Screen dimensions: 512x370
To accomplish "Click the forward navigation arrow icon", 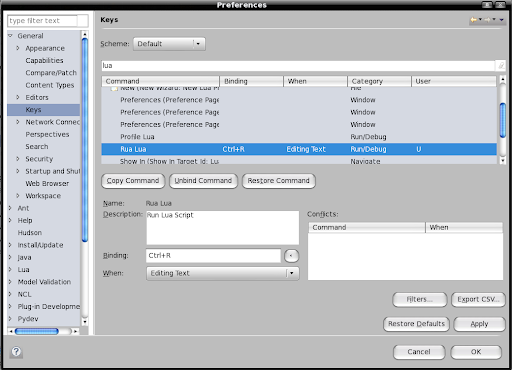I will click(487, 20).
